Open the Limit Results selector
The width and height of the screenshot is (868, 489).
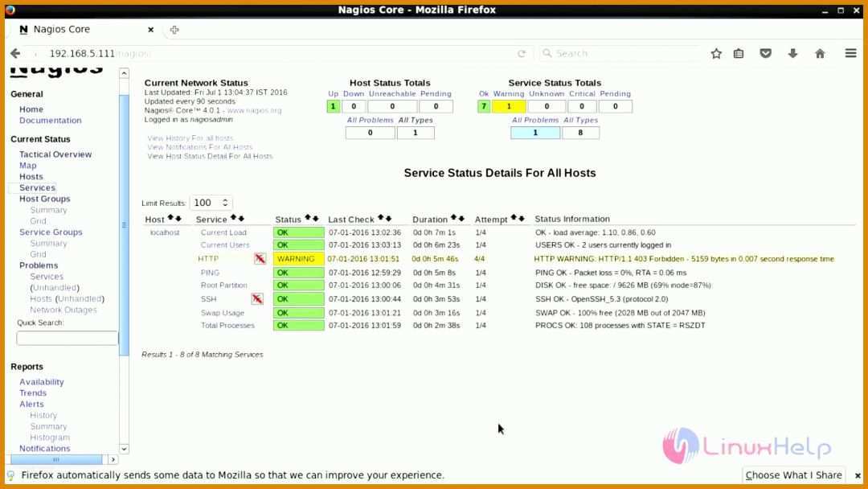coord(211,203)
